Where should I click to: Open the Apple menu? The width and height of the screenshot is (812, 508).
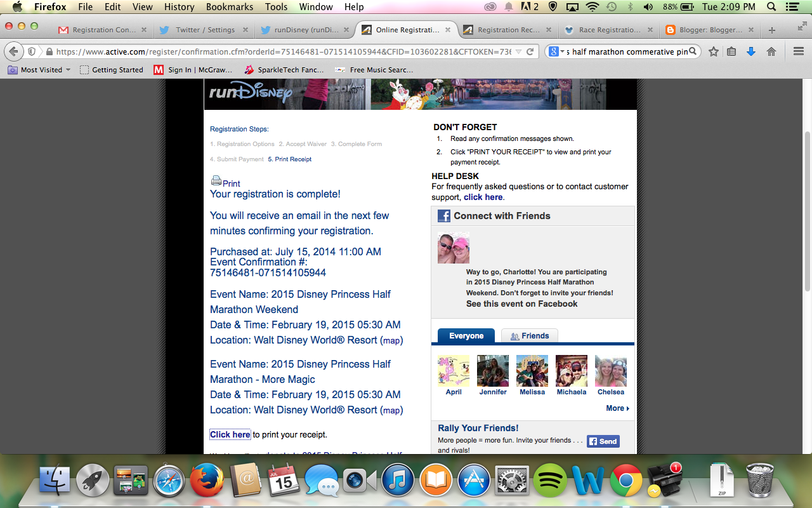coord(16,7)
